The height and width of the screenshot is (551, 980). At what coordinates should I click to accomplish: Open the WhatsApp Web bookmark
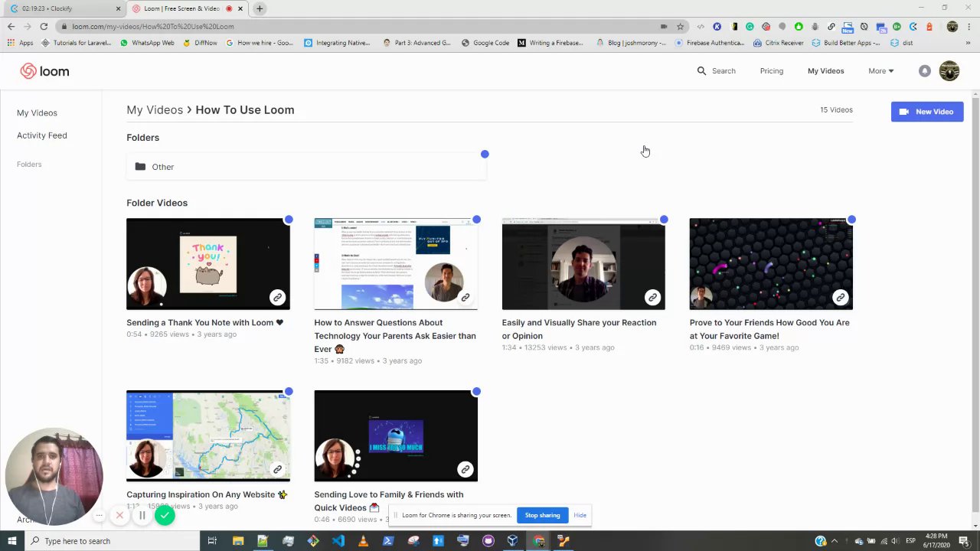(x=147, y=43)
